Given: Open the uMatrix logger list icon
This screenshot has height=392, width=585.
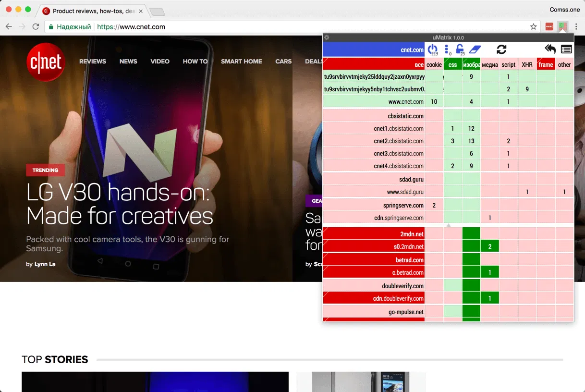Looking at the screenshot, I should [566, 49].
